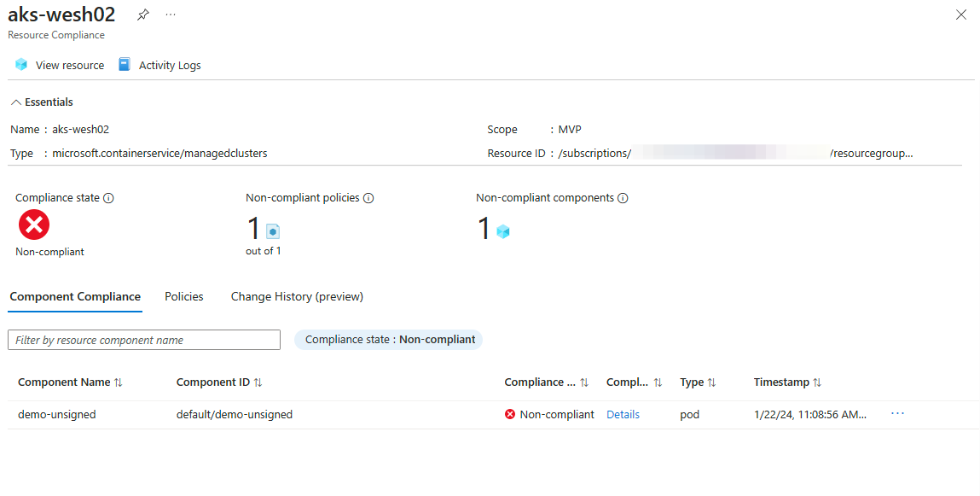980x496 pixels.
Task: Open the Compliance state filter pill
Action: [388, 340]
